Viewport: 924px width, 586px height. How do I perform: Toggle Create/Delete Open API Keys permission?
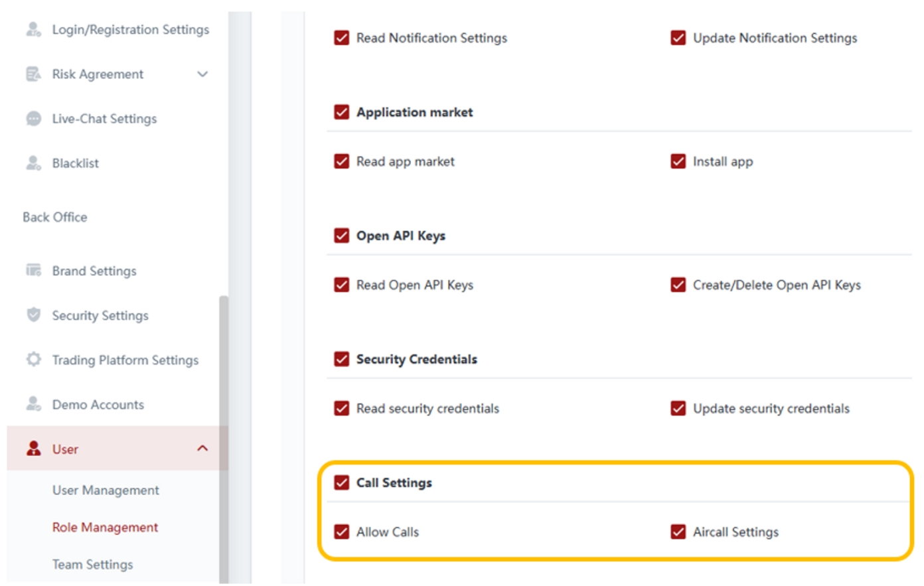[x=678, y=285]
